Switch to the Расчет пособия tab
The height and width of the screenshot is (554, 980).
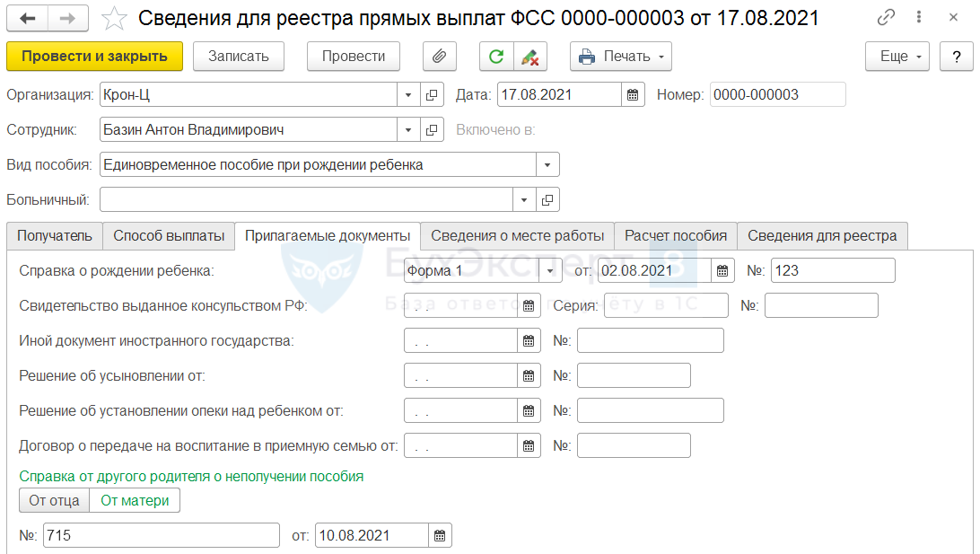coord(676,236)
